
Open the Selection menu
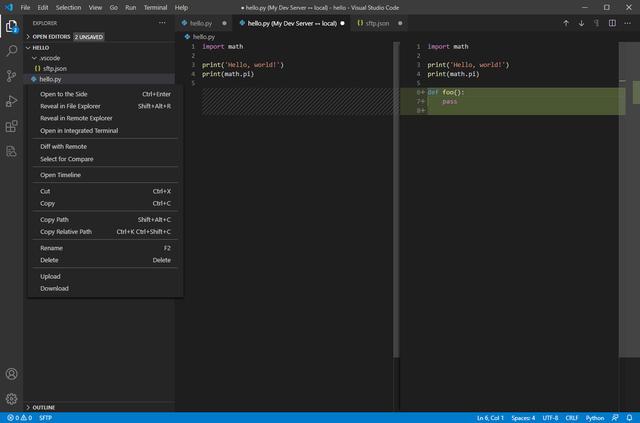[69, 7]
